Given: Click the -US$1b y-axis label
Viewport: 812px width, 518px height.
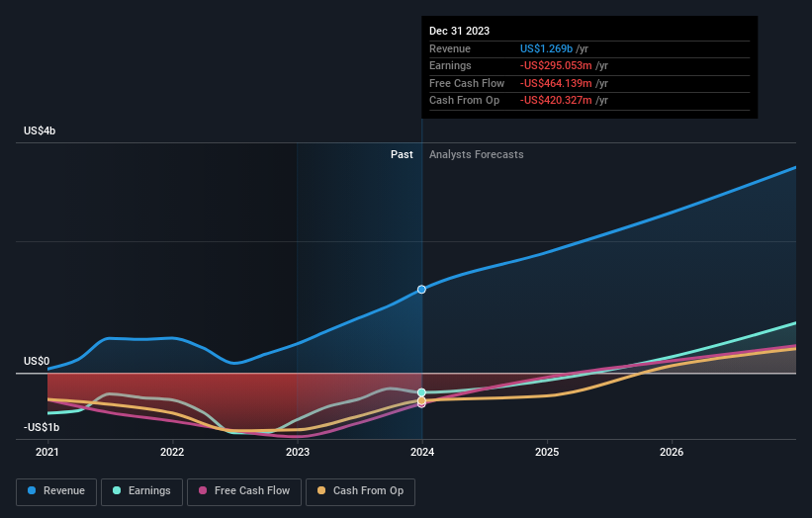Looking at the screenshot, I should coord(41,427).
